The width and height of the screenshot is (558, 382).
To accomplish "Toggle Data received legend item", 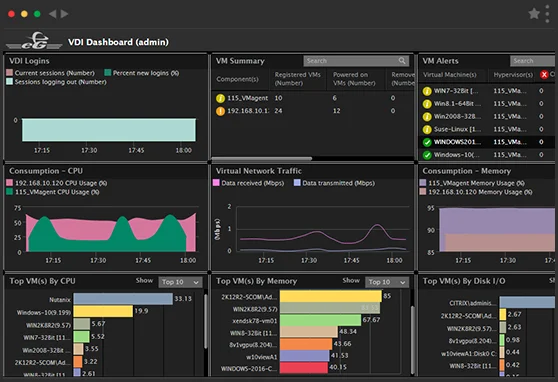I will coord(248,183).
